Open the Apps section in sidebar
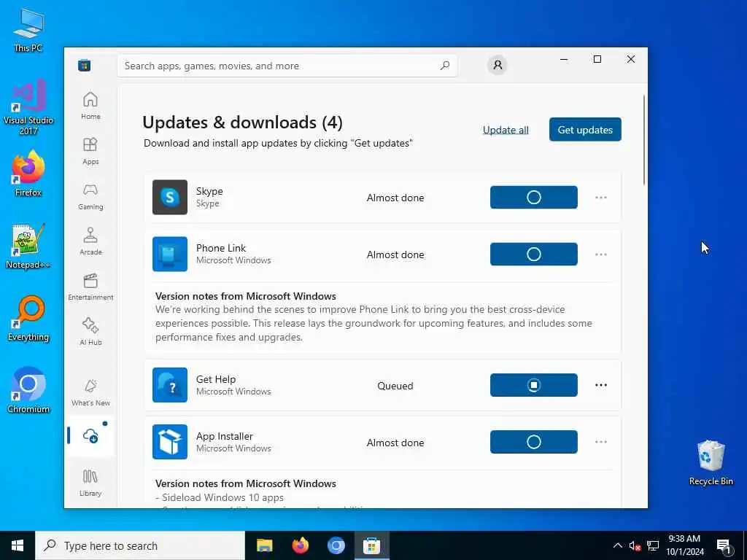This screenshot has width=747, height=560. 90,151
